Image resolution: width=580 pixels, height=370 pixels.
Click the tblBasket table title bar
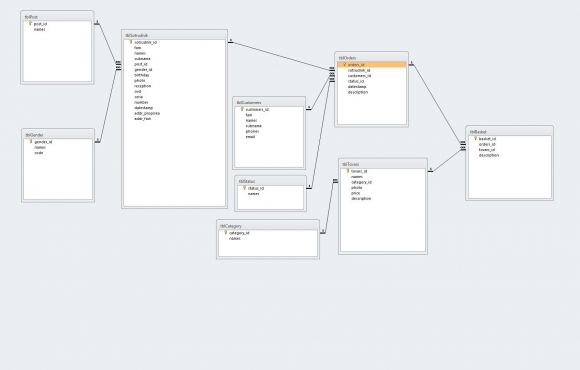point(509,132)
